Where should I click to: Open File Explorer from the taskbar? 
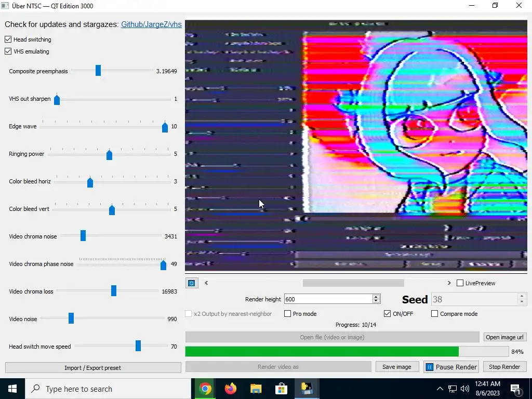(256, 389)
